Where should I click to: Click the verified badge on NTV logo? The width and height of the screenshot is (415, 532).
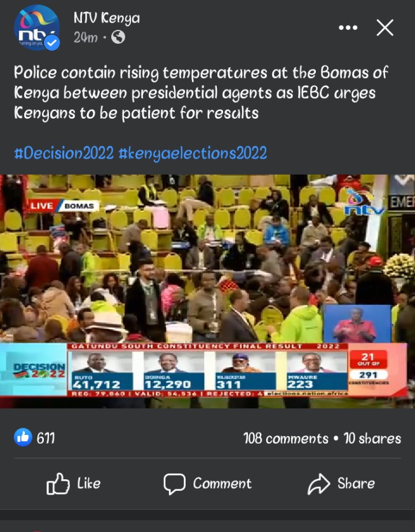[52, 43]
